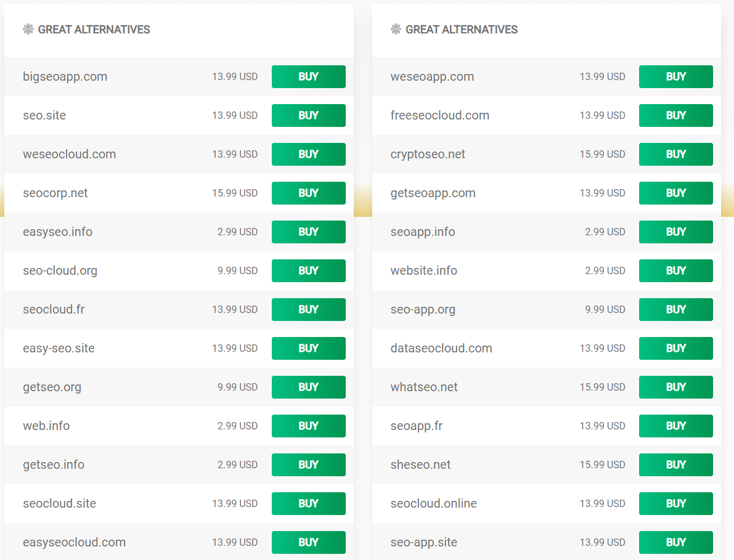
Task: Click the snowflake icon beside right GREAT ALTERNATIVES
Action: pos(395,29)
